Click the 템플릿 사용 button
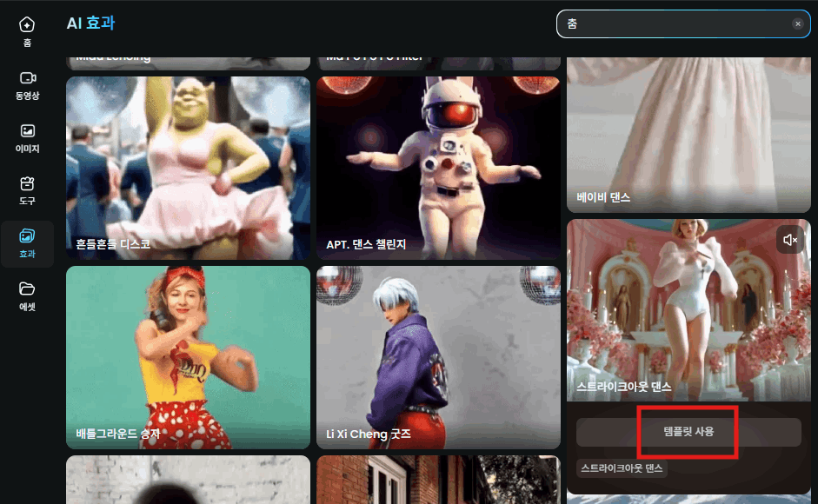Image resolution: width=818 pixels, height=504 pixels. coord(688,432)
